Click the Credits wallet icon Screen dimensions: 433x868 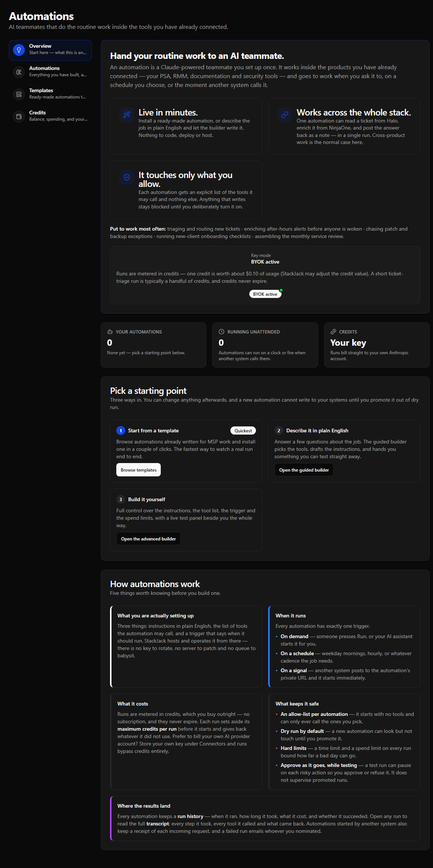coord(19,116)
